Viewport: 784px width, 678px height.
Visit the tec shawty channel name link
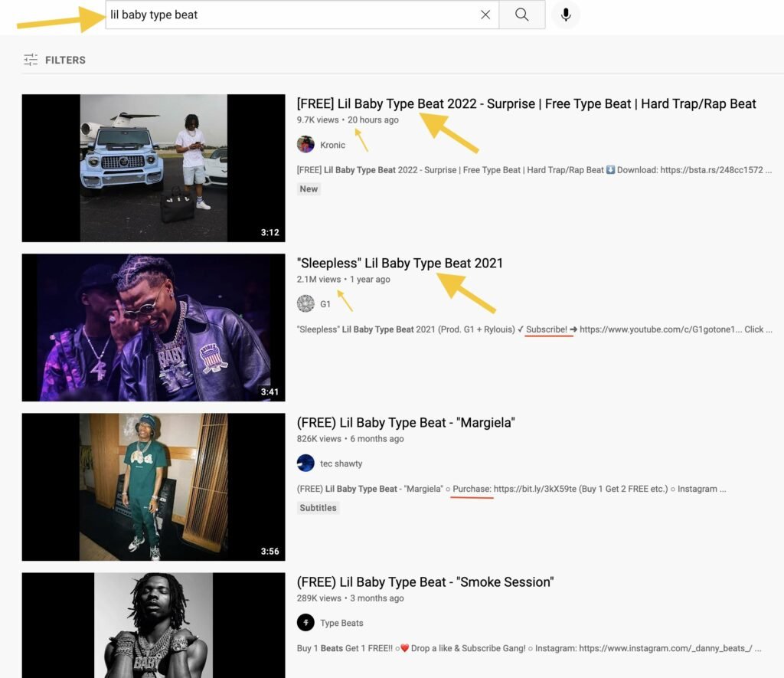[341, 463]
